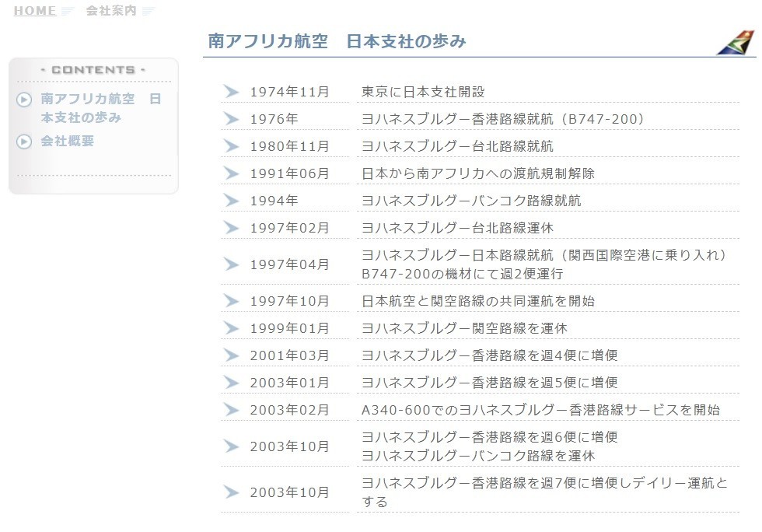Click the arrow icon beside 2003年01月
Image resolution: width=762 pixels, height=532 pixels.
[x=232, y=383]
